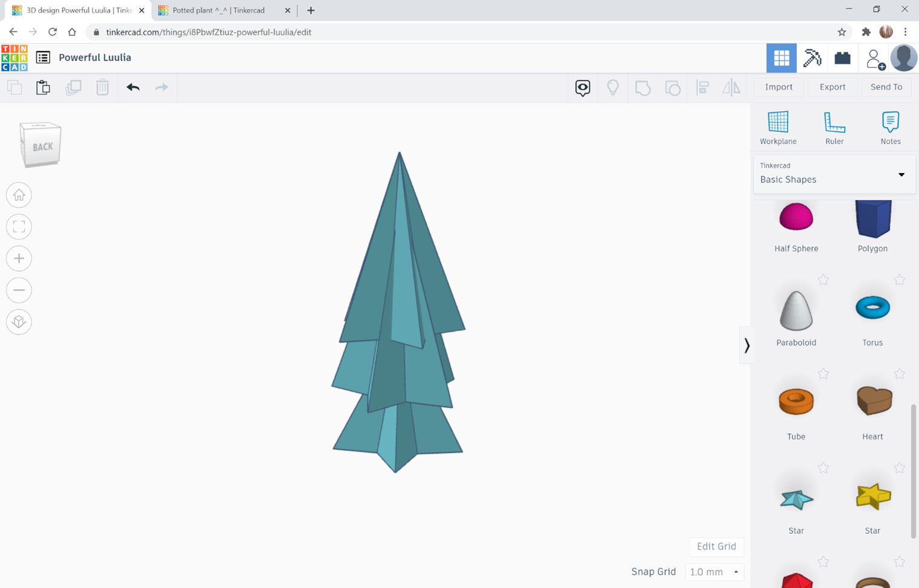Invite a collaborator via add-person icon
The width and height of the screenshot is (919, 588).
[875, 59]
